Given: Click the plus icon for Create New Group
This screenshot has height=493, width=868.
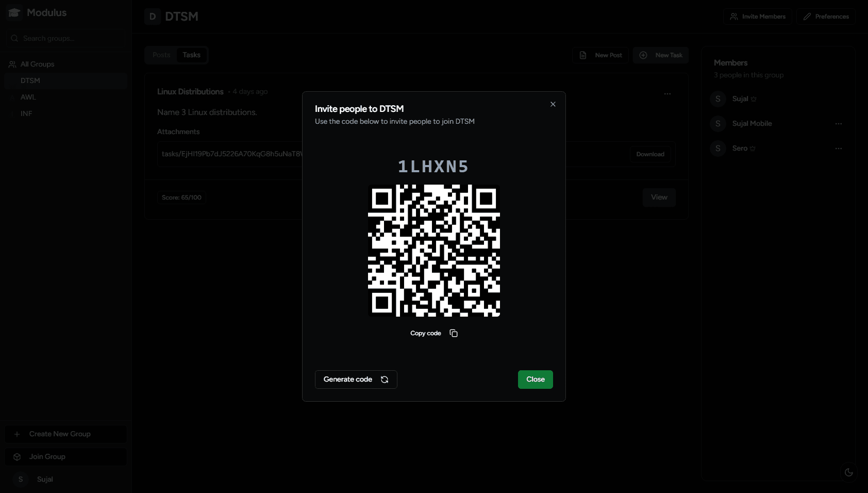Looking at the screenshot, I should (17, 434).
